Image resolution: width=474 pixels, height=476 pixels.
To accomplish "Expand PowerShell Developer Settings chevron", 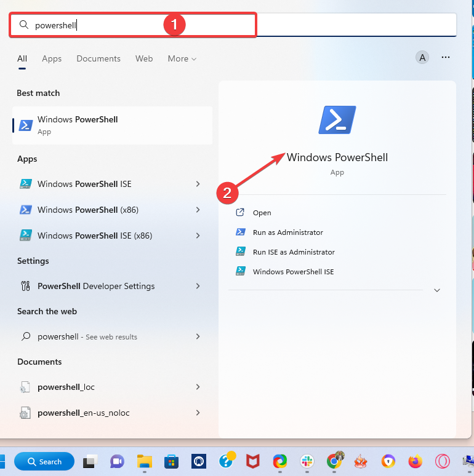I will (198, 286).
